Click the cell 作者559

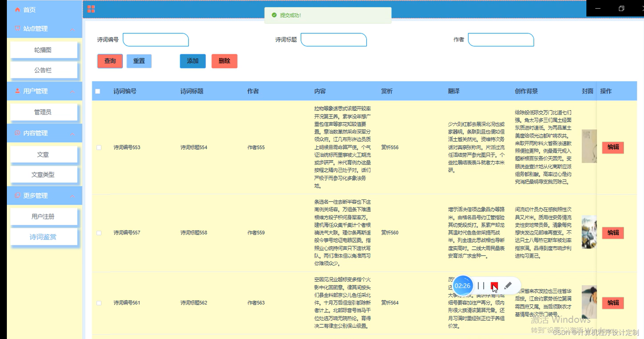point(256,233)
